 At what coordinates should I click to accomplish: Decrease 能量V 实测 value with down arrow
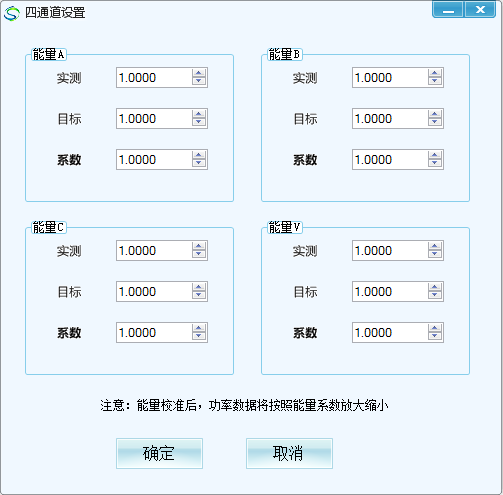click(x=435, y=254)
